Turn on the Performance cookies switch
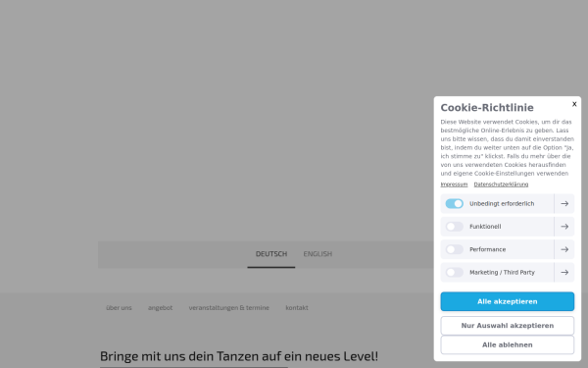Screen dimensions: 588x368 (x=454, y=249)
